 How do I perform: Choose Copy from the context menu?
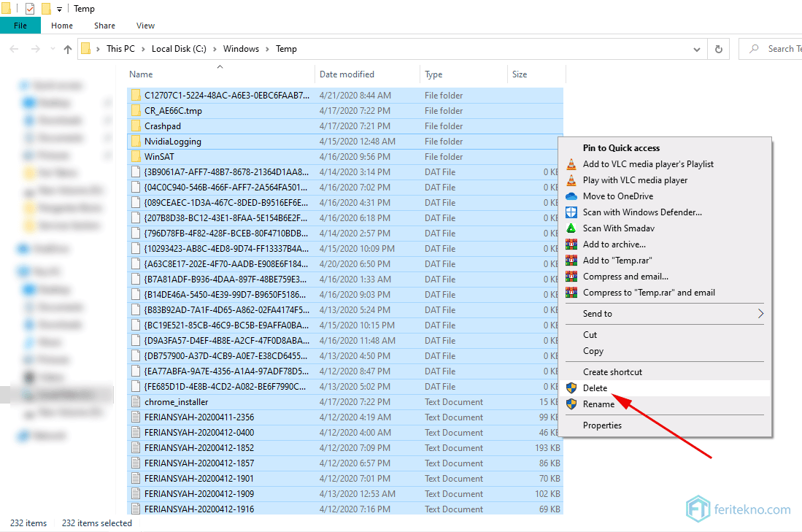click(x=665, y=351)
